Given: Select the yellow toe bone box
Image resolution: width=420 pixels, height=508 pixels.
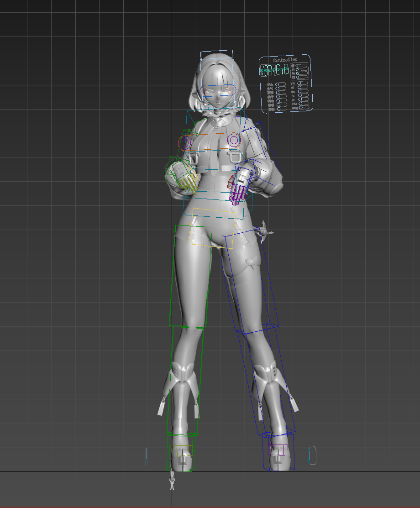Looking at the screenshot, I should [183, 450].
